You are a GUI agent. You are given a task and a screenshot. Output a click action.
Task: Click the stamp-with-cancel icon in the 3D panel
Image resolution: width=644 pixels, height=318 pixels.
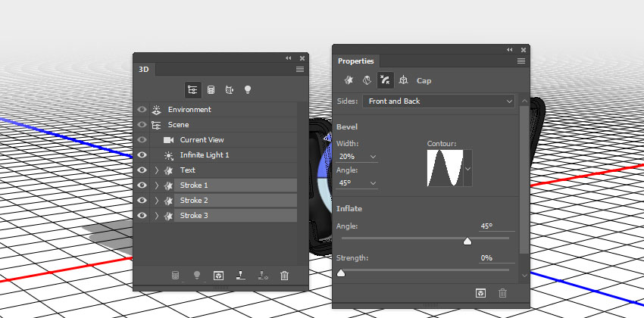tap(263, 276)
